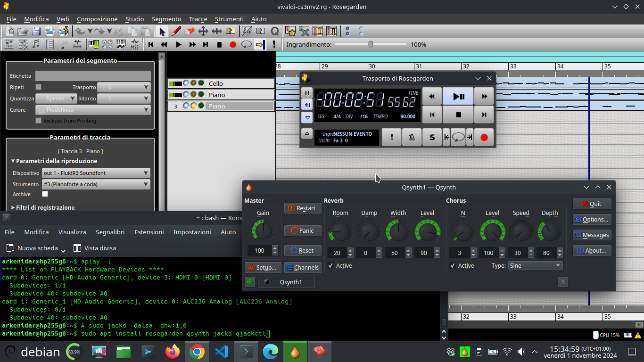Save composition with the floppy disk icon

pos(36,32)
